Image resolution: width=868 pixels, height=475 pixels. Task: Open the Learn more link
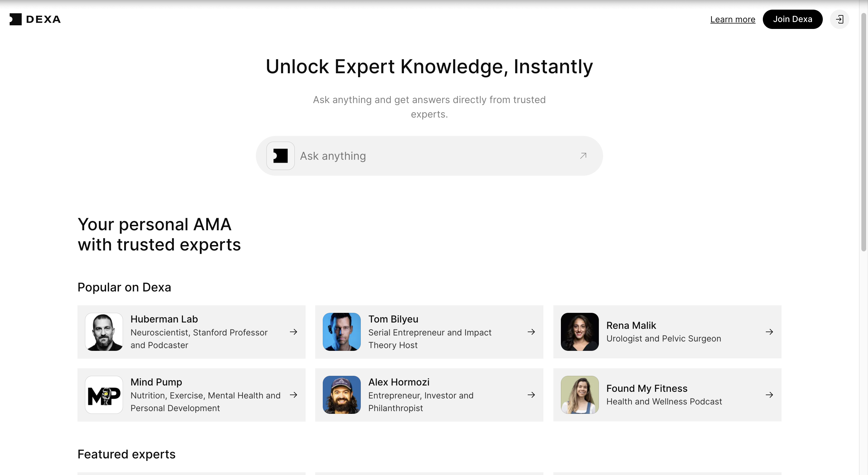click(733, 20)
